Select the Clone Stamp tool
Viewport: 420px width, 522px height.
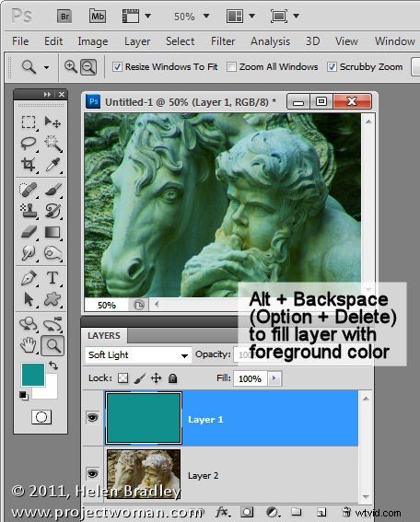coord(29,211)
